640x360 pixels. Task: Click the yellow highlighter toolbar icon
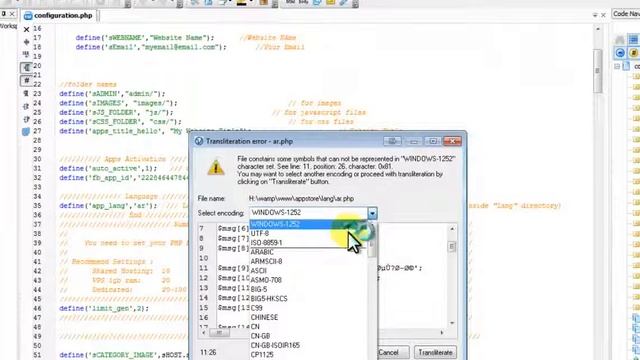tap(242, 3)
